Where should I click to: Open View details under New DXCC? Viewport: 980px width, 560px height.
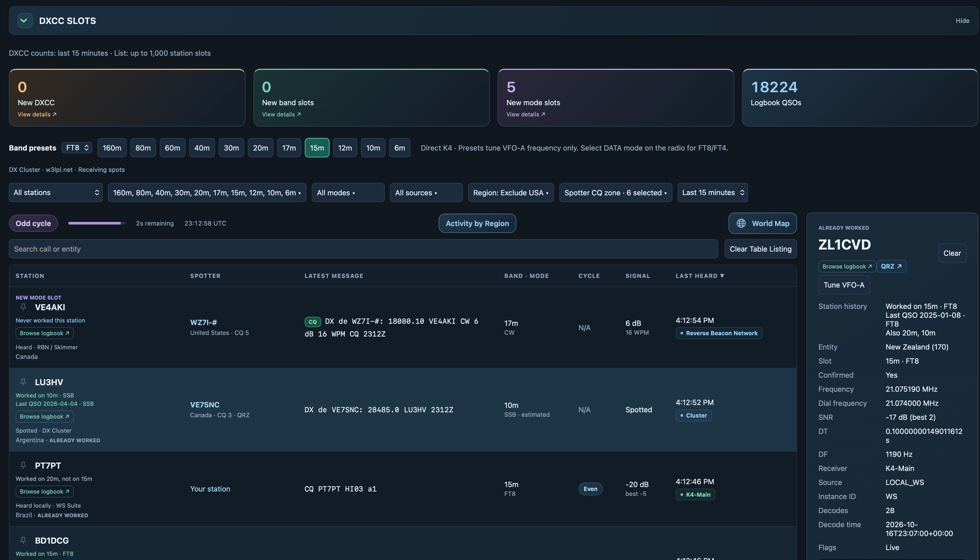(37, 115)
